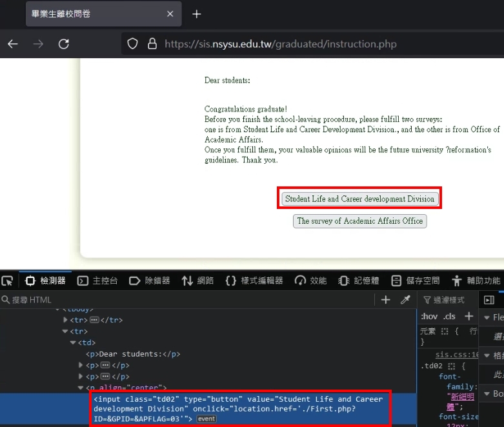Click the browser back arrow

(x=13, y=44)
